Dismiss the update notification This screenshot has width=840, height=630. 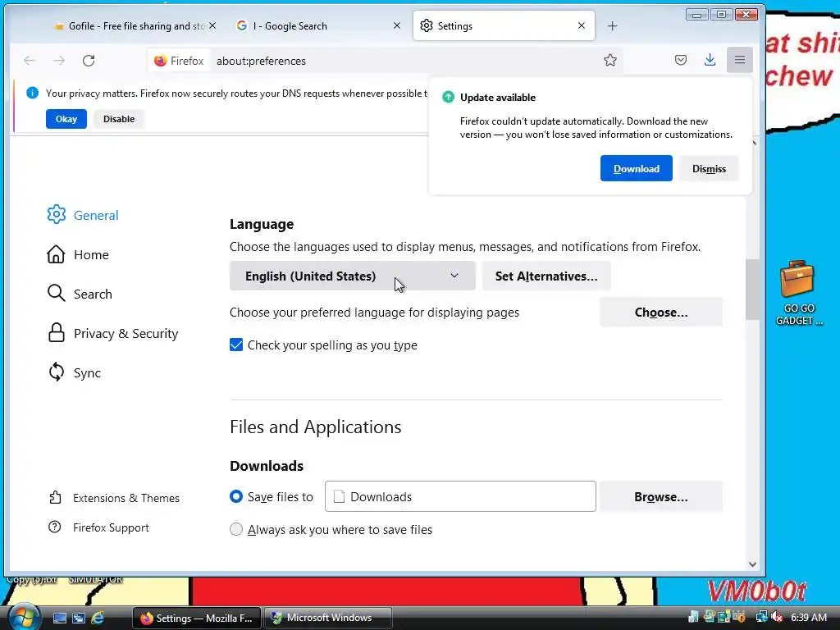coord(709,168)
